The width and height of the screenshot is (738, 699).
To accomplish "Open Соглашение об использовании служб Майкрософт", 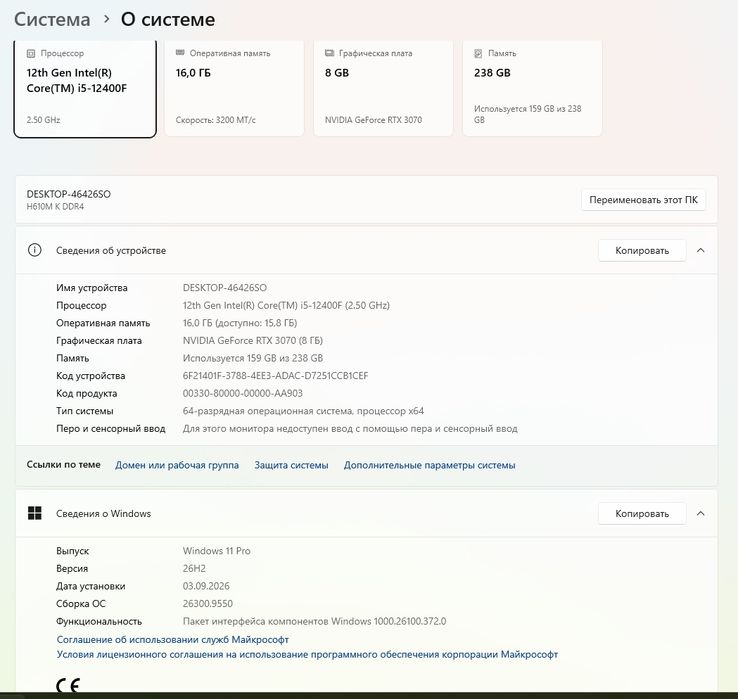I will 173,640.
